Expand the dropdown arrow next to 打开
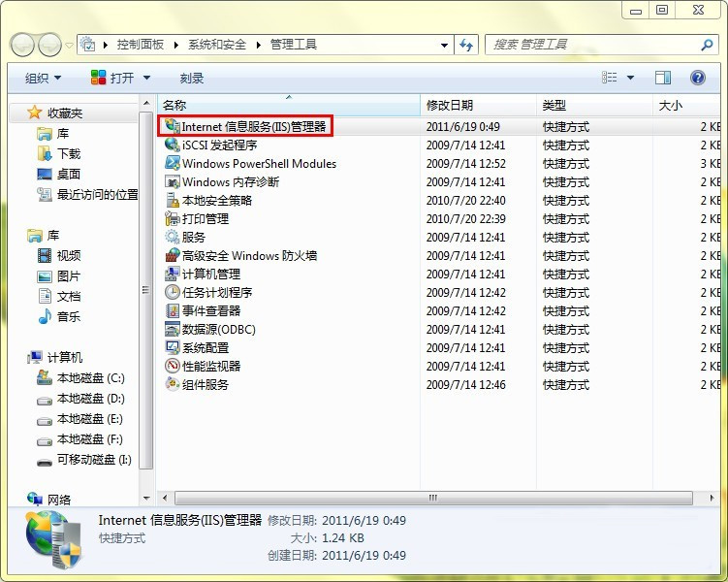 (147, 78)
